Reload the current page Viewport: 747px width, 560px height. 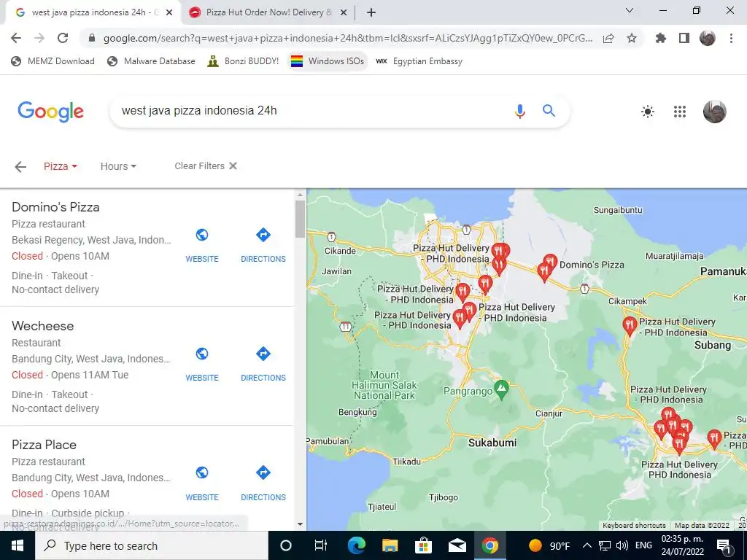(x=63, y=38)
